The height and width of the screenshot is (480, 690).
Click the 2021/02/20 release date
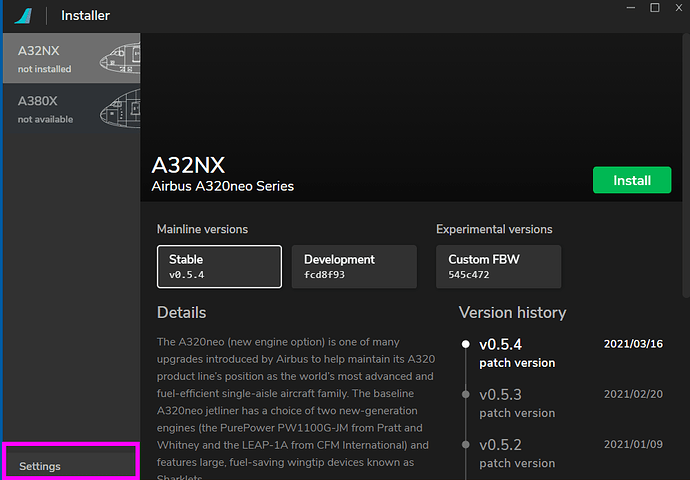[633, 394]
